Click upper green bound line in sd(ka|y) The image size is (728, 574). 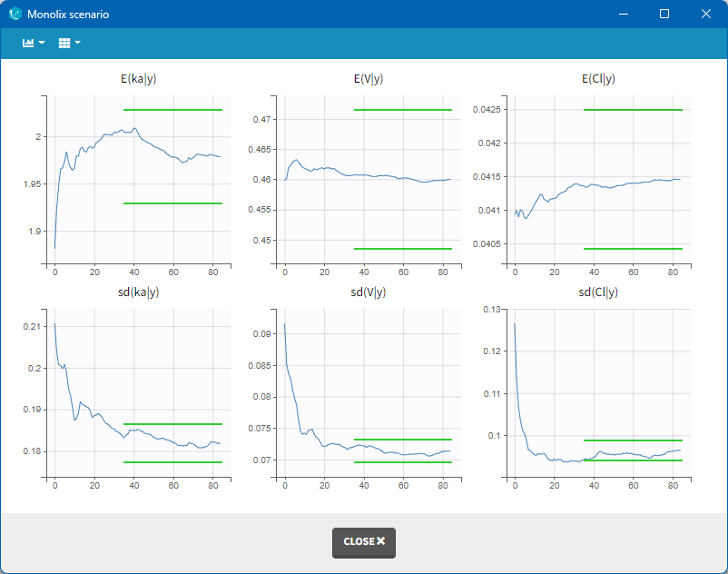click(172, 424)
